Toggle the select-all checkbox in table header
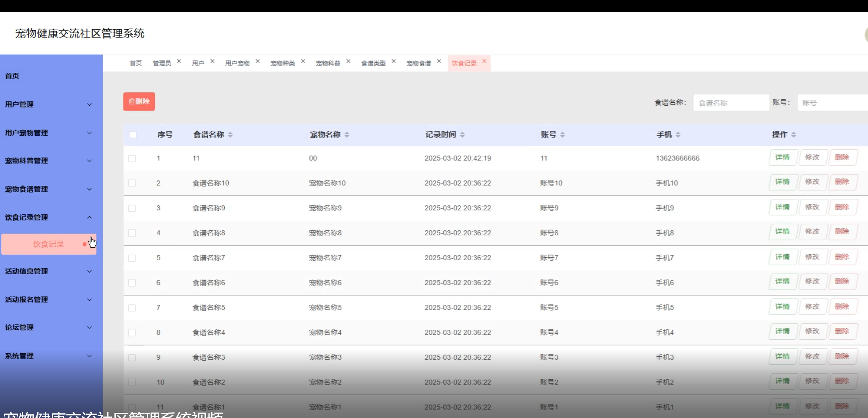 tap(133, 135)
